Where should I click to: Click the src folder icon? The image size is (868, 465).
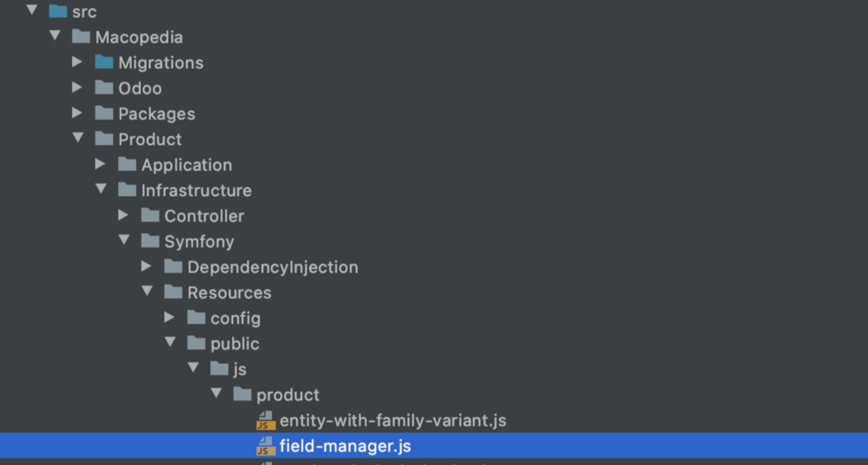pyautogui.click(x=58, y=12)
